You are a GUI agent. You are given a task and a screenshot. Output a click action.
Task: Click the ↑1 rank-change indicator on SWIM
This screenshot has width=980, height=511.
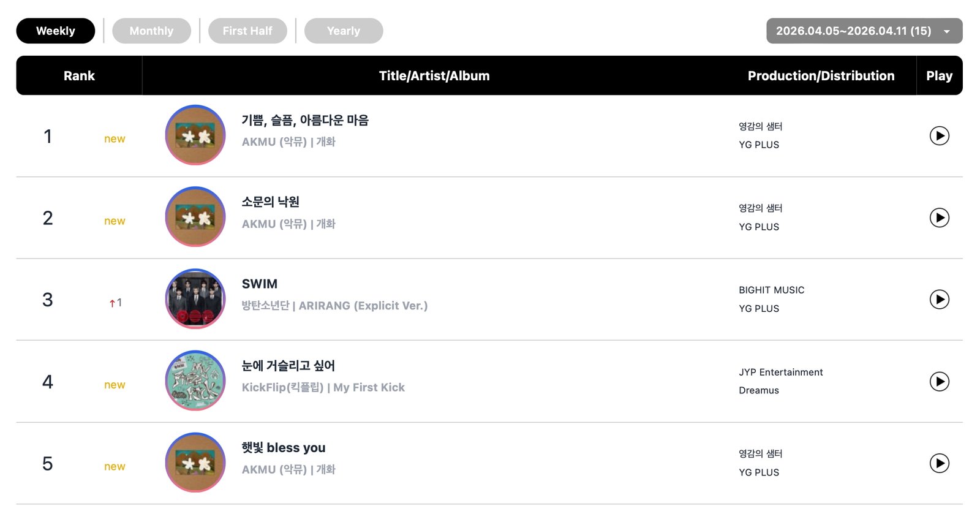(115, 302)
